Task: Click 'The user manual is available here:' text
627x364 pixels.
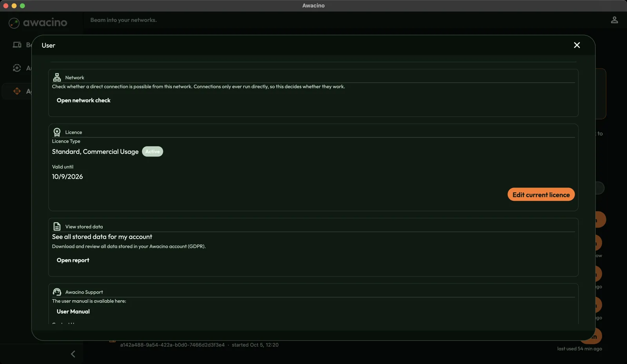Action: (89, 301)
